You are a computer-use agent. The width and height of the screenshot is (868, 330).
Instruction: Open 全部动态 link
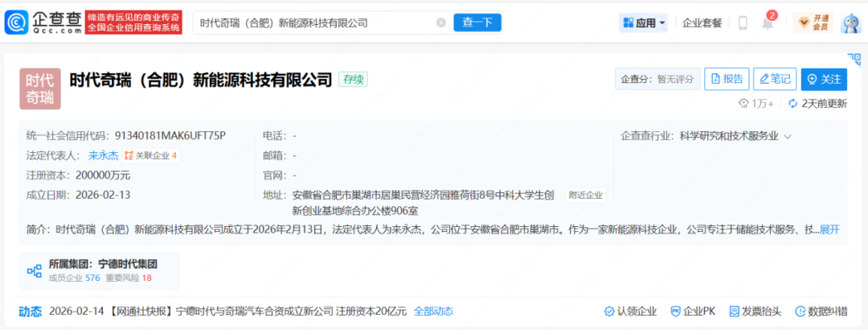coord(433,311)
